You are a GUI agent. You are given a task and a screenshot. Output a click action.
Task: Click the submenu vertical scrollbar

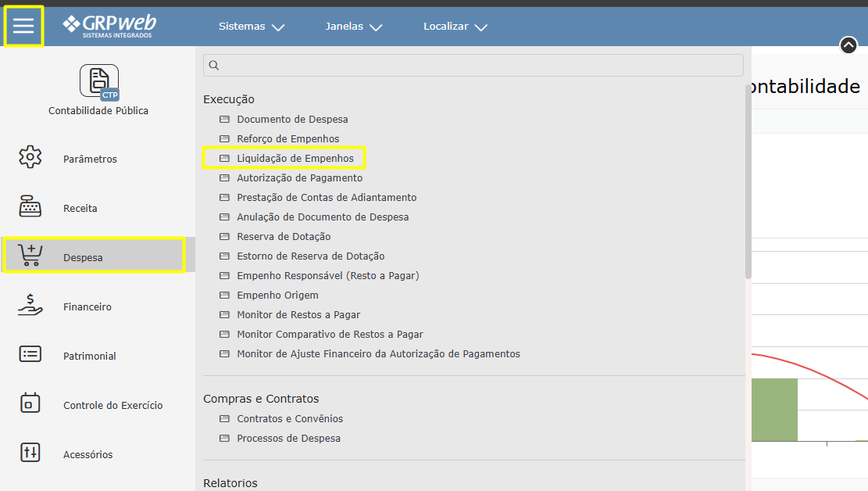748,195
